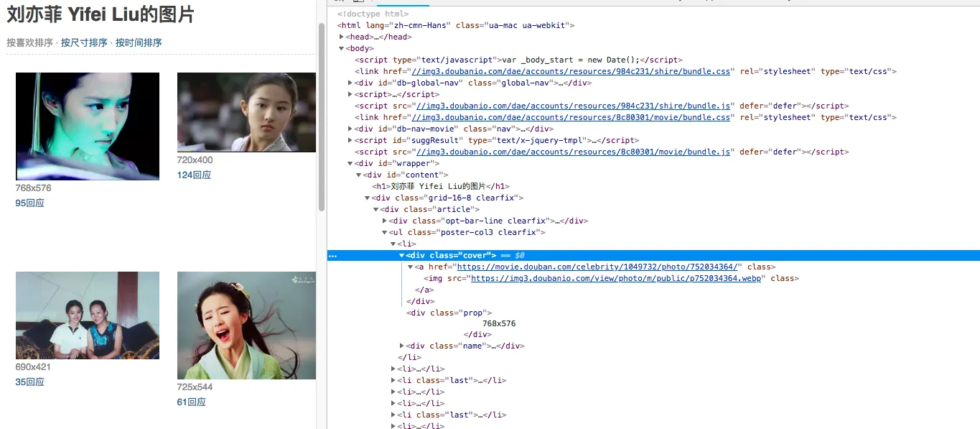Follow the movie/bundle.css stylesheet URL

[x=571, y=117]
